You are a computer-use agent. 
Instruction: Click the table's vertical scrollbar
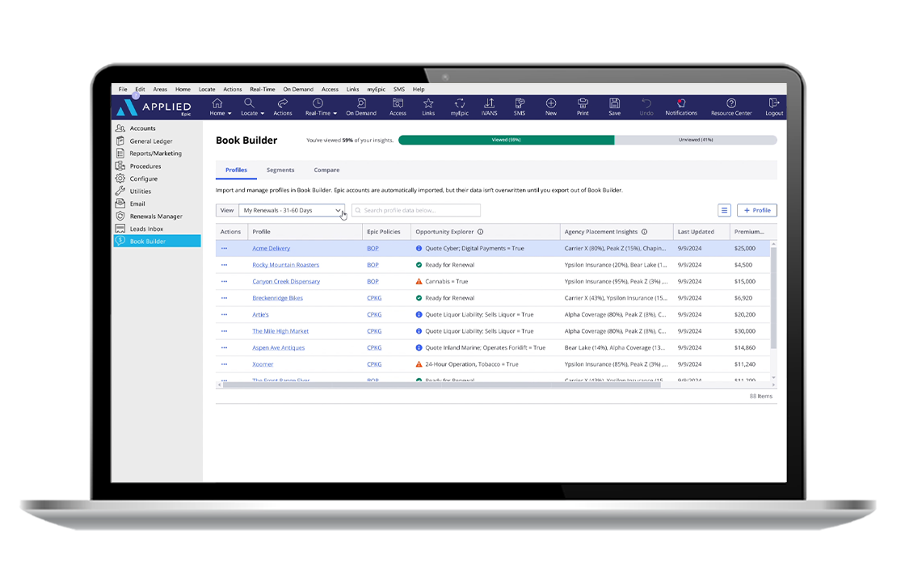[x=773, y=298]
